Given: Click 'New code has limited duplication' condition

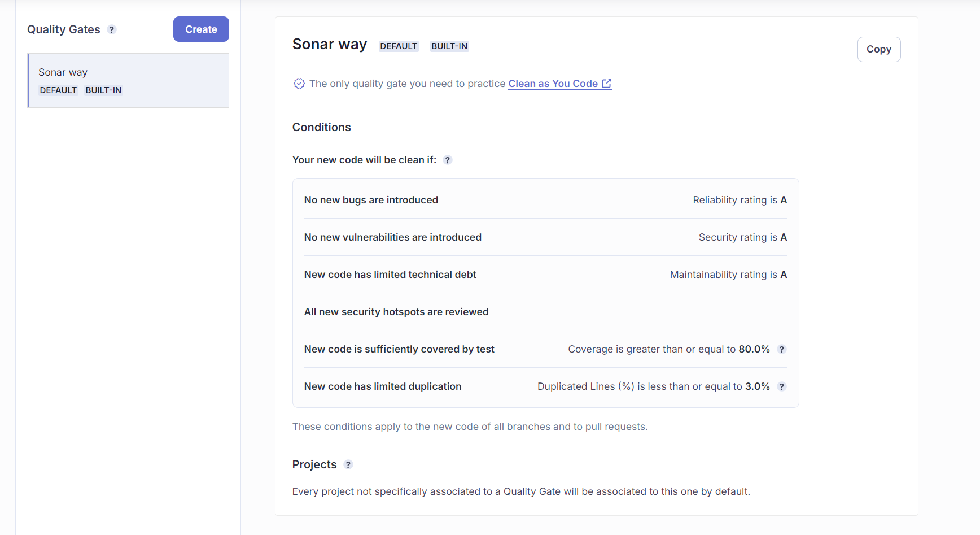Looking at the screenshot, I should pyautogui.click(x=383, y=386).
